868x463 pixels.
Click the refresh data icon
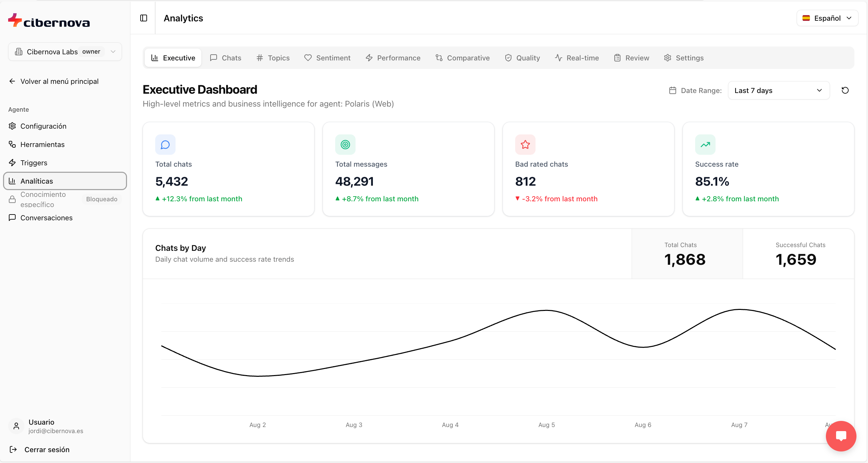point(845,90)
